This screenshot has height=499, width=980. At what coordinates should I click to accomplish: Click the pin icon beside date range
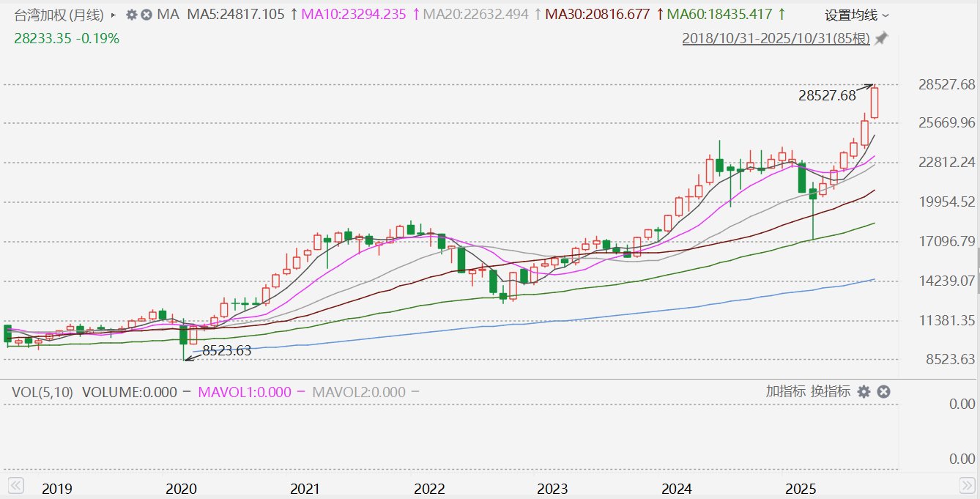(x=881, y=39)
